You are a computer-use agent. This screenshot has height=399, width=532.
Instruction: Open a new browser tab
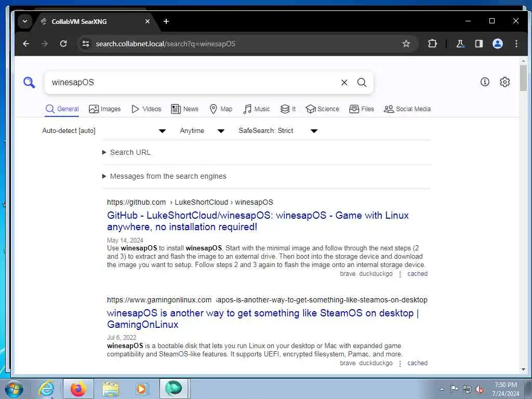(x=166, y=21)
